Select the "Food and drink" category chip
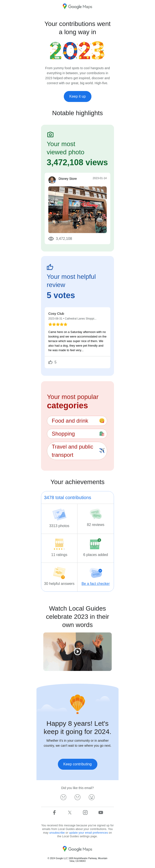 coord(77,421)
